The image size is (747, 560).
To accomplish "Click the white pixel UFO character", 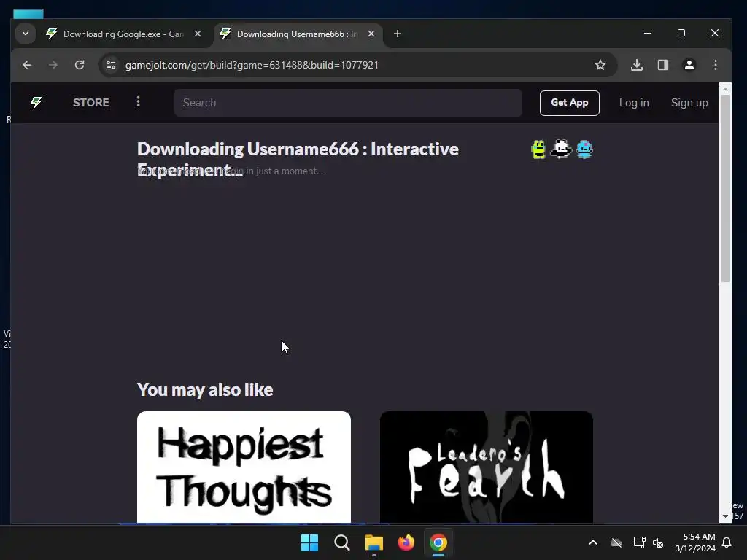I will point(561,149).
